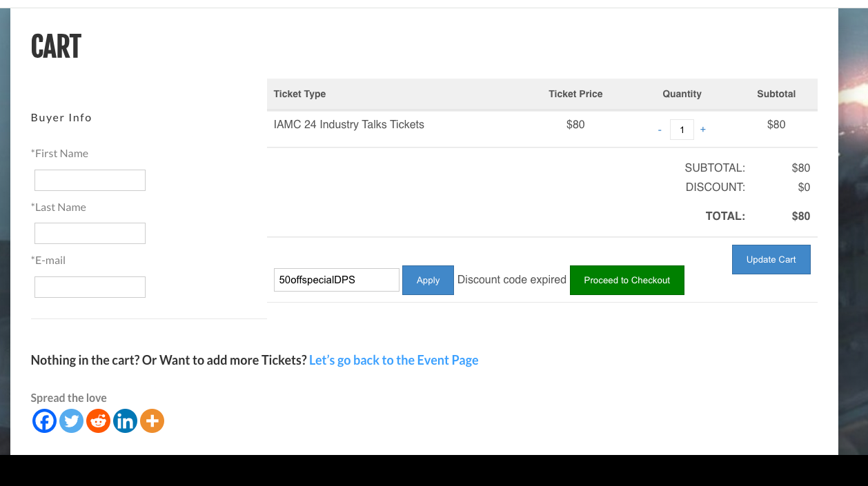This screenshot has height=486, width=868.
Task: Click the Twitter share icon
Action: 71,421
